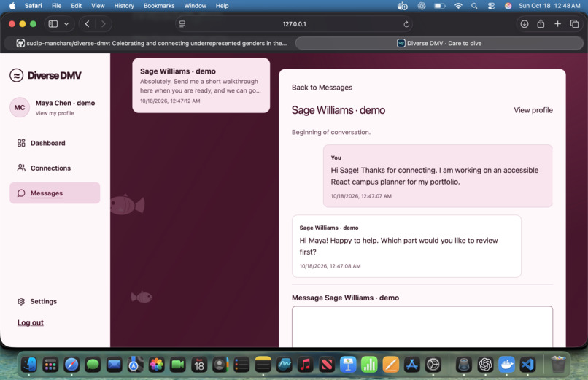Show Safari downloads

525,24
